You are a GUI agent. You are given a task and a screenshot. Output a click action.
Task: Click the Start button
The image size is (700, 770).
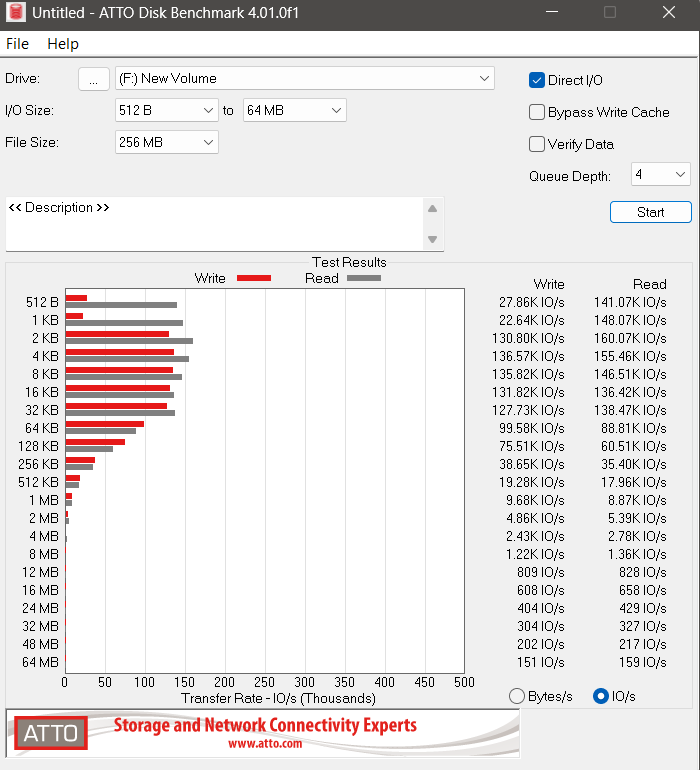650,212
